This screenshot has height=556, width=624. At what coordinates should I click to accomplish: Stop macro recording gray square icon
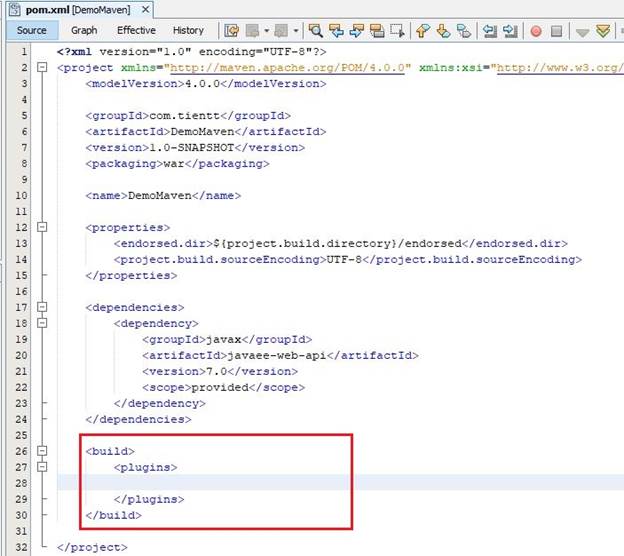click(556, 31)
